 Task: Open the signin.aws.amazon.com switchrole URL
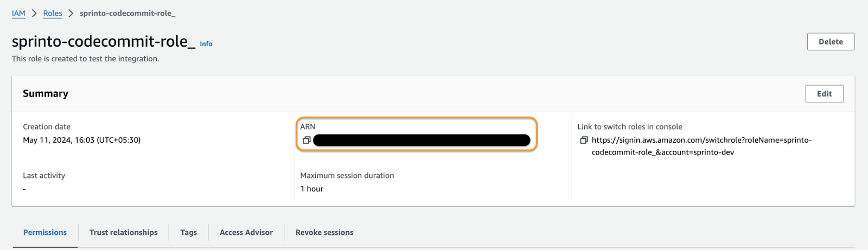(x=701, y=146)
